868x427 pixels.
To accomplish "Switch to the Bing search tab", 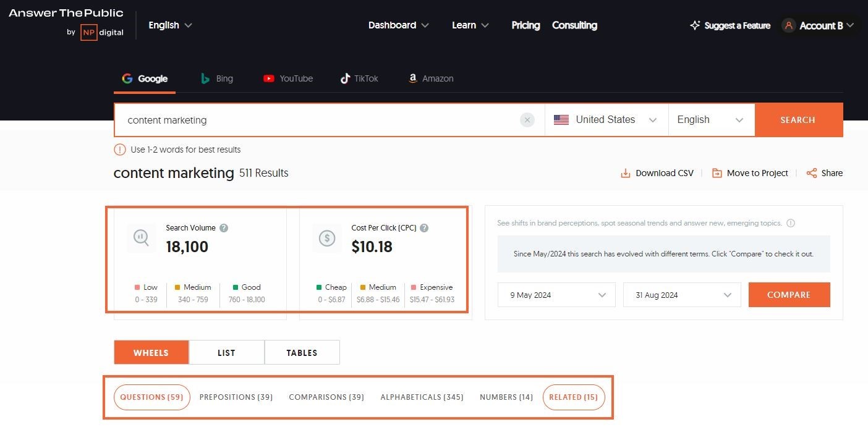I will pyautogui.click(x=217, y=78).
